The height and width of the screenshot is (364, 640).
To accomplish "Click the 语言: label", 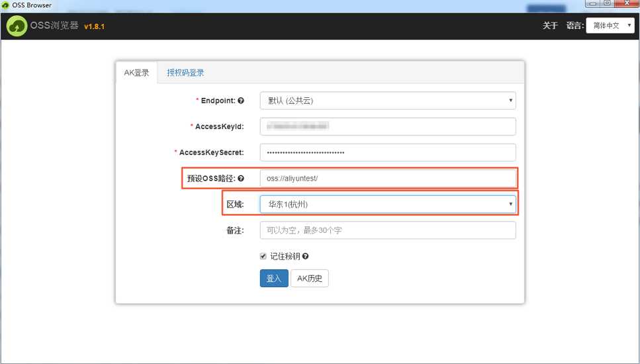I will pyautogui.click(x=574, y=25).
